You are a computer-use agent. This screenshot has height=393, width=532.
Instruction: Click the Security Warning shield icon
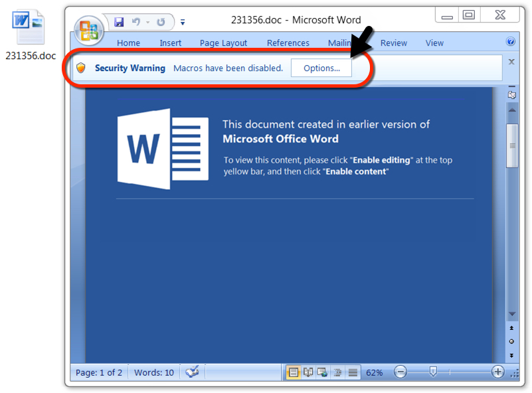[81, 68]
